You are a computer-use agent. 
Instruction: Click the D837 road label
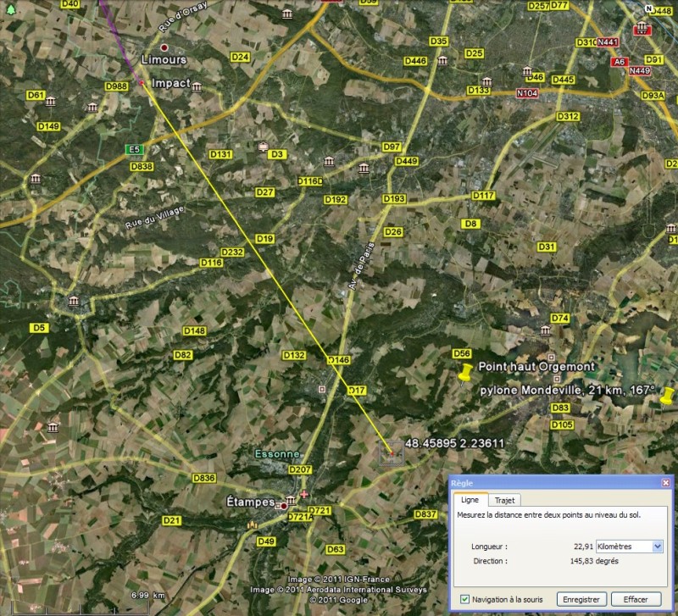[x=425, y=514]
